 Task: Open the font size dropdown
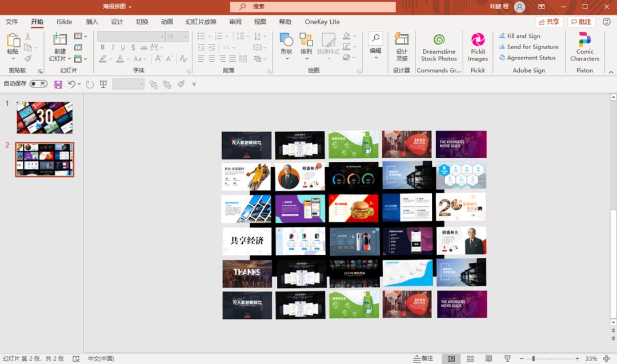pos(185,37)
